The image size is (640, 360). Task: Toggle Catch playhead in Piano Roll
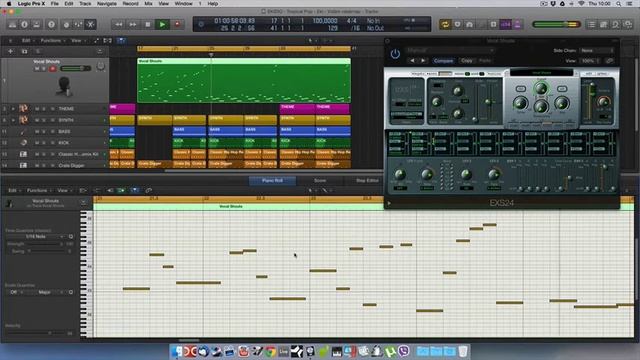pos(135,191)
